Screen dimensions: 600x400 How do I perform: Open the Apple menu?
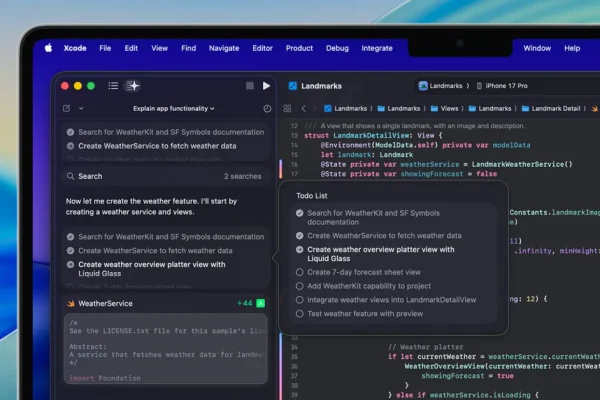coord(48,48)
